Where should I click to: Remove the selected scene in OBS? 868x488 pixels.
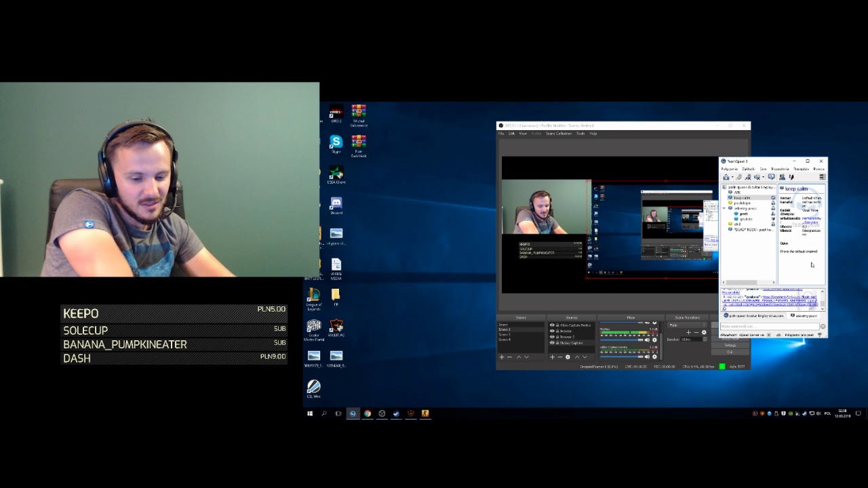(x=510, y=357)
